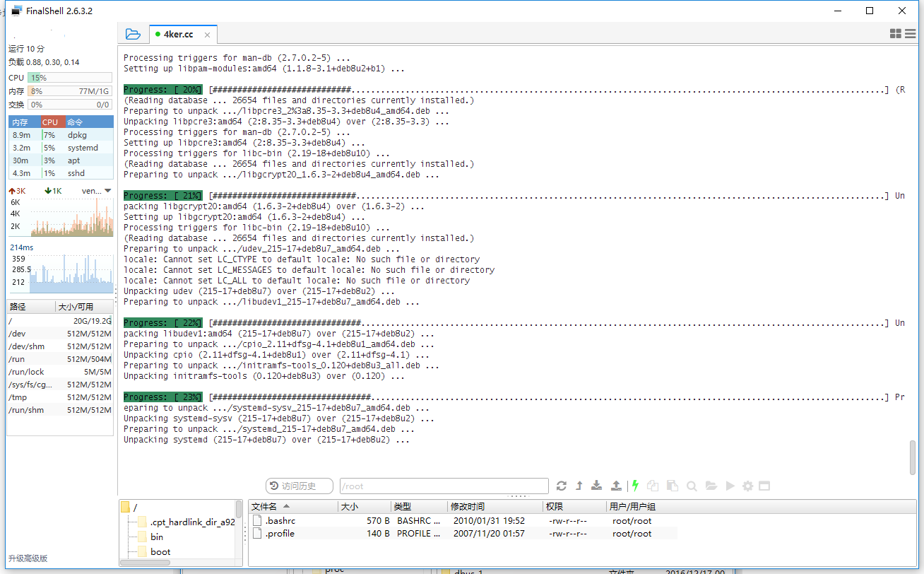The image size is (924, 574).
Task: Click the open folder icon in file toolbar
Action: click(x=711, y=486)
